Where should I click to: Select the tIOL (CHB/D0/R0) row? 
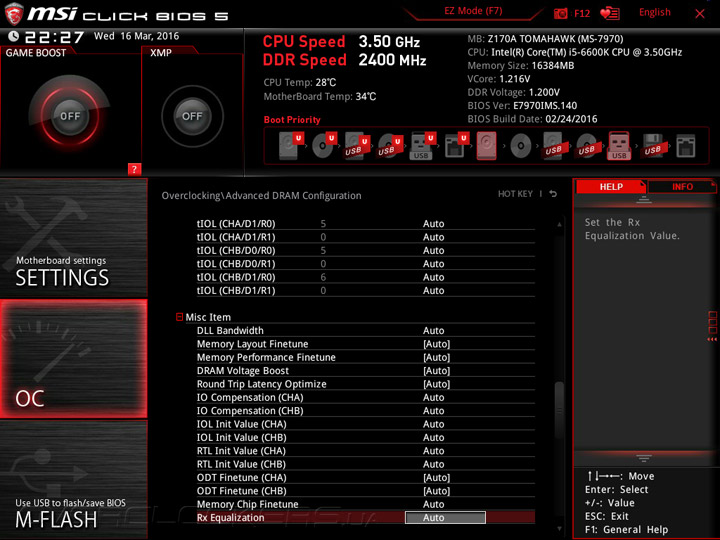point(366,251)
